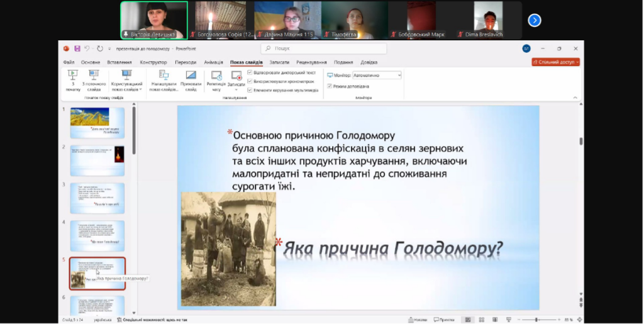
Task: Select Вікторія Левицька participant video tile
Action: pos(154,20)
